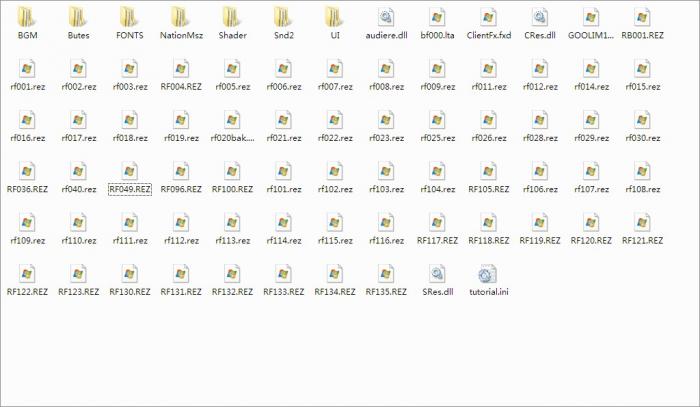
Task: Click the RF036.REZ file icon
Action: (x=27, y=172)
